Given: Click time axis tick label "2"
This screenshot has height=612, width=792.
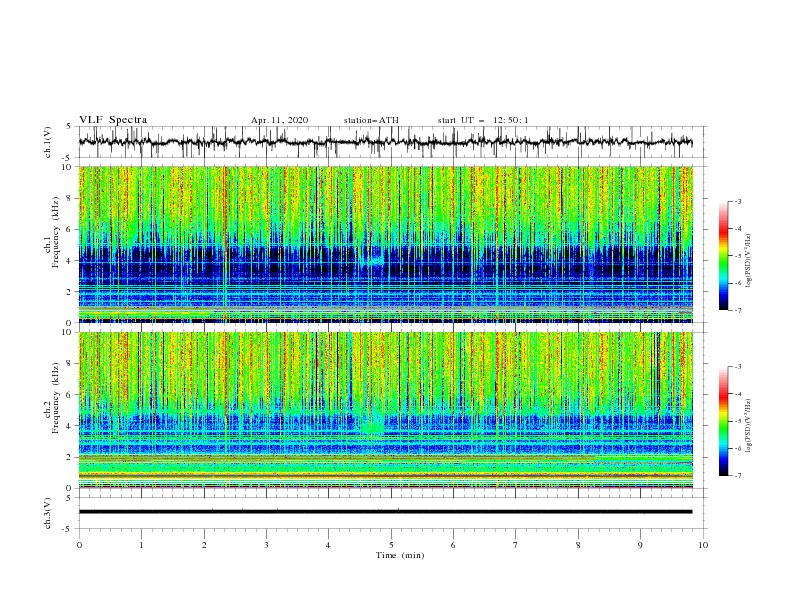Looking at the screenshot, I should 204,545.
